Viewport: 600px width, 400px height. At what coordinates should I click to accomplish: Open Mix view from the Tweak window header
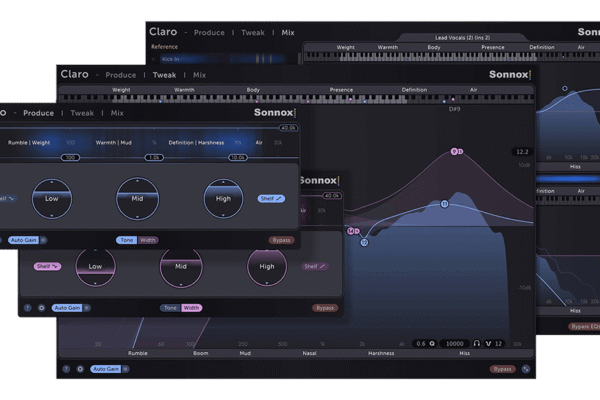(x=199, y=75)
